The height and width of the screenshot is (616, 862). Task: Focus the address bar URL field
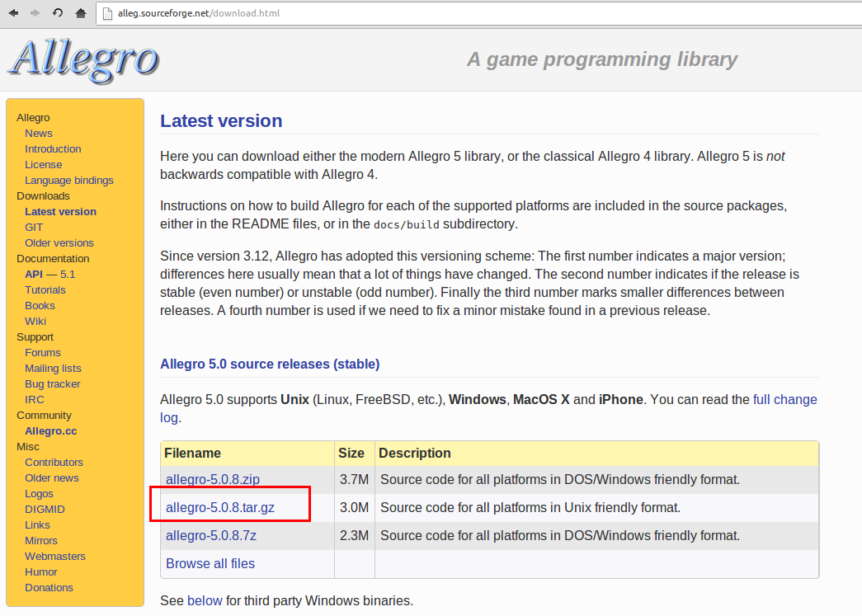(x=478, y=13)
